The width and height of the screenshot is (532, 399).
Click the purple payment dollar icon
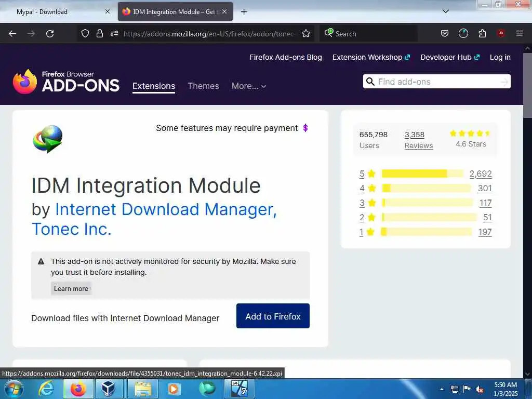pyautogui.click(x=305, y=128)
